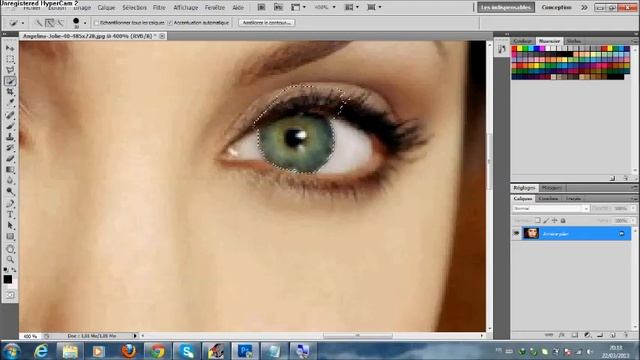Select the Brush tool

click(x=10, y=126)
